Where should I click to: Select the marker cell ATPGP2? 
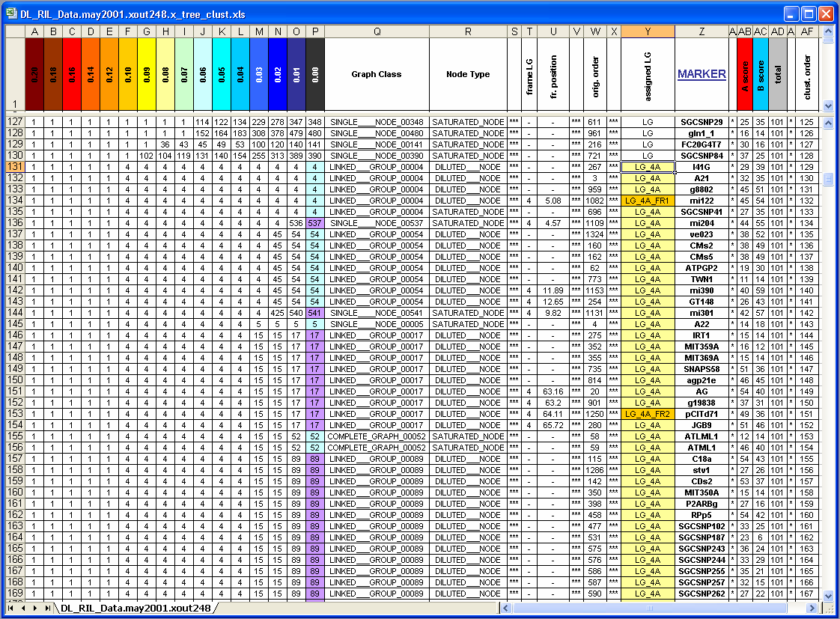pyautogui.click(x=701, y=268)
